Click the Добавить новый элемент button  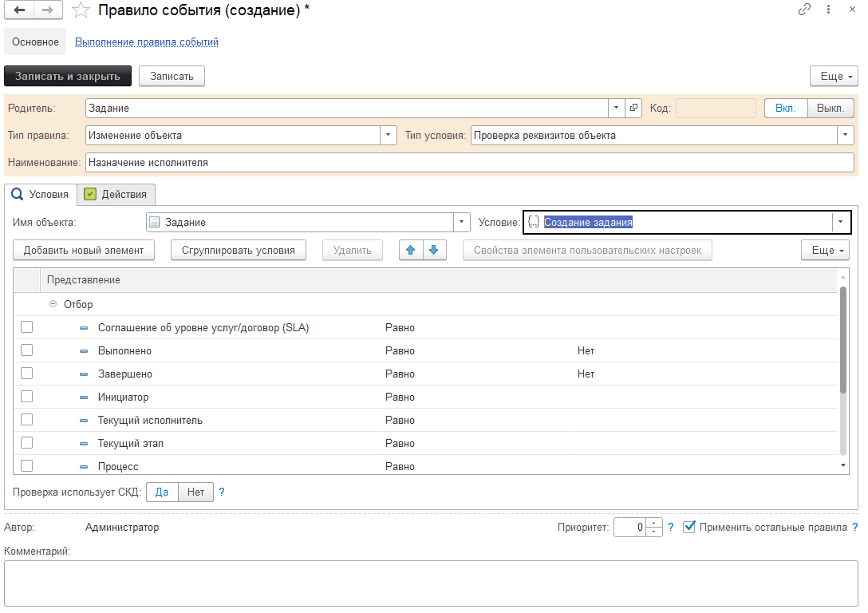tap(84, 250)
